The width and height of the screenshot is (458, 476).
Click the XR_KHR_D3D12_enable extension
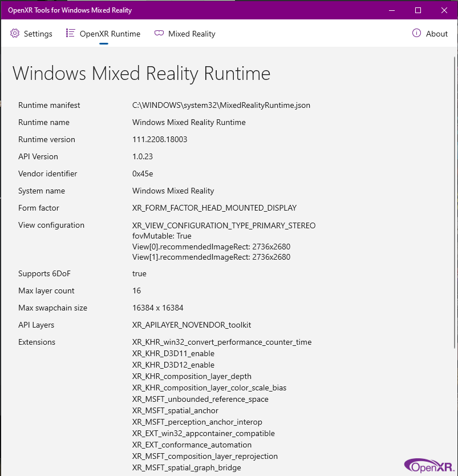coord(173,365)
